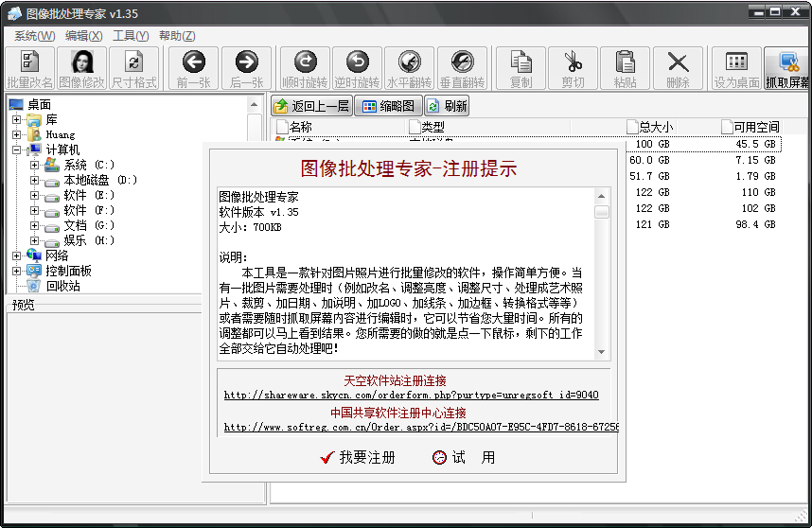The height and width of the screenshot is (528, 812).
Task: Open the softreg.com.cn registration link
Action: pyautogui.click(x=421, y=427)
